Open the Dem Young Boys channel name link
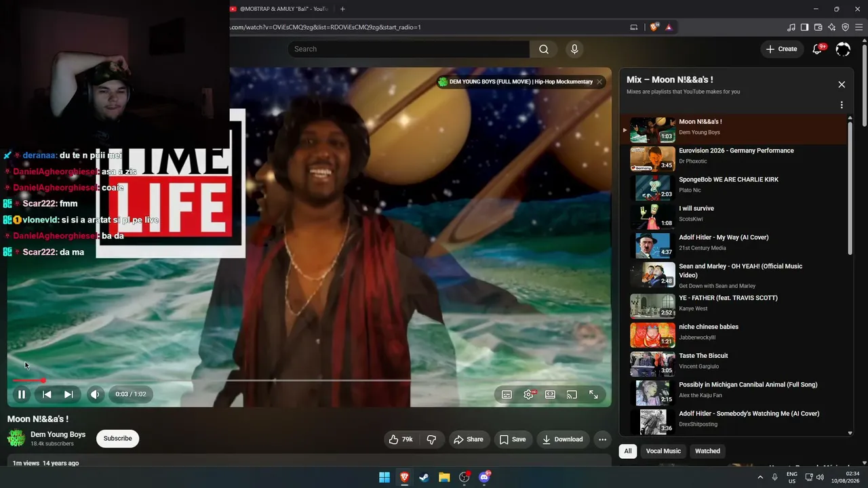The width and height of the screenshot is (868, 488). (x=58, y=434)
